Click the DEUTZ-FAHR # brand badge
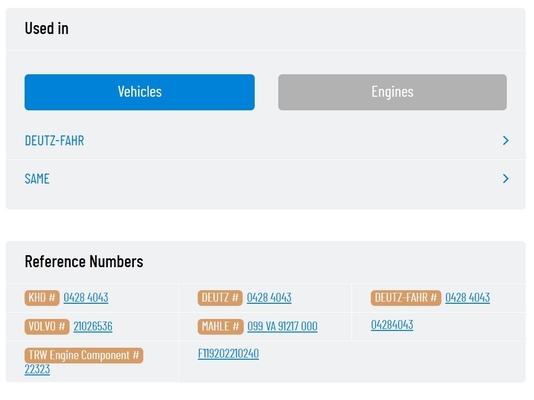 (x=406, y=298)
